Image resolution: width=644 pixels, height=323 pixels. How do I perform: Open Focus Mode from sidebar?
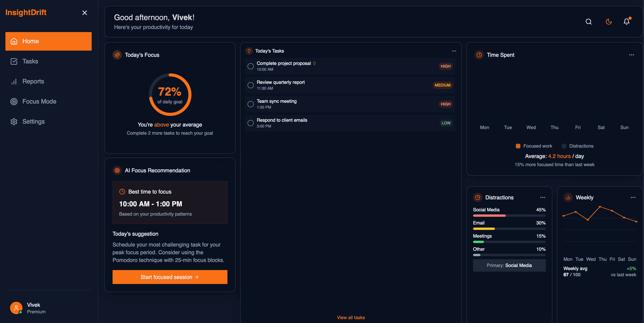pyautogui.click(x=39, y=101)
